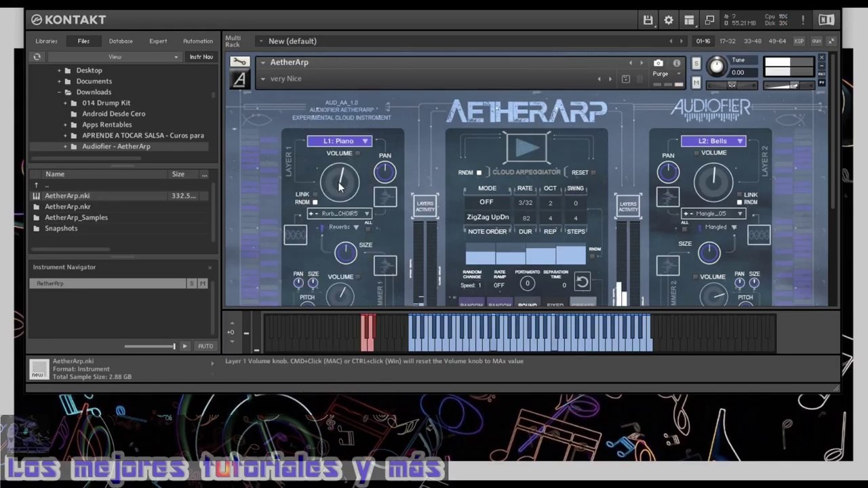868x488 pixels.
Task: Click the waveform icon below Layer 2 Pan knob
Action: [668, 197]
